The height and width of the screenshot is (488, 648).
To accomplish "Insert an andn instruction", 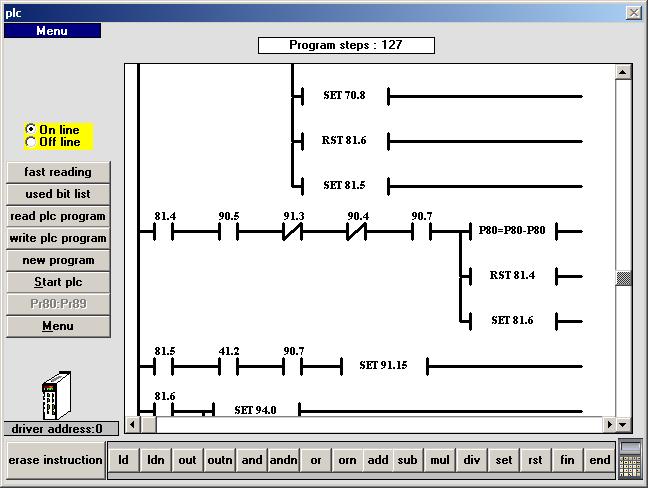I will 284,460.
